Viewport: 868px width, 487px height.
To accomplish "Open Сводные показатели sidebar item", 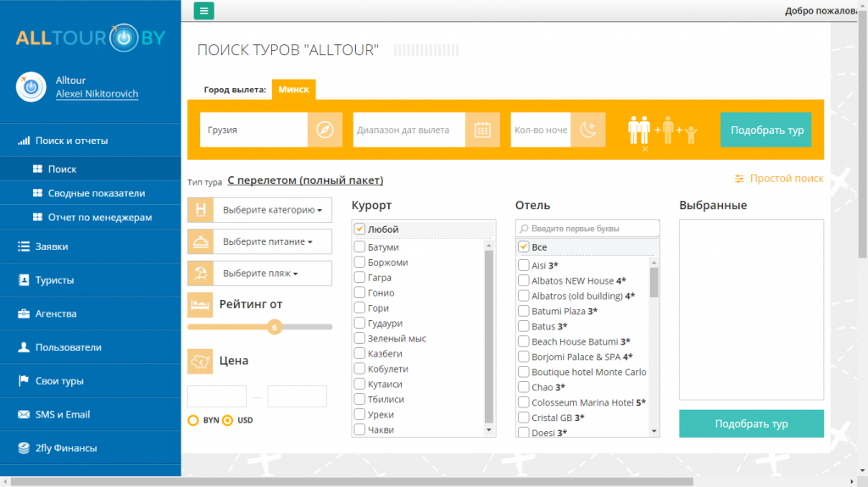I will (x=90, y=193).
